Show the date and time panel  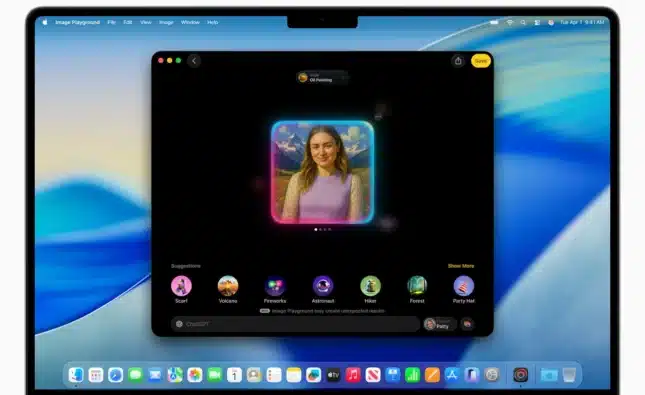pyautogui.click(x=582, y=22)
